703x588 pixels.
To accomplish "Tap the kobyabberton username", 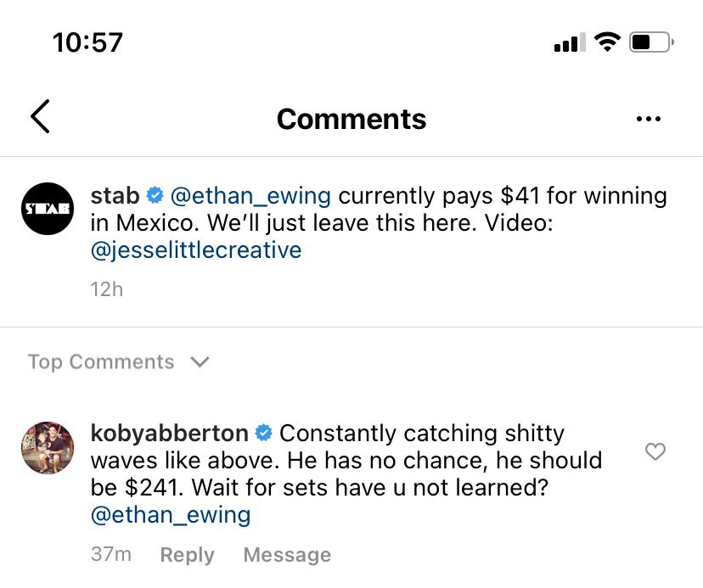I will (x=169, y=433).
